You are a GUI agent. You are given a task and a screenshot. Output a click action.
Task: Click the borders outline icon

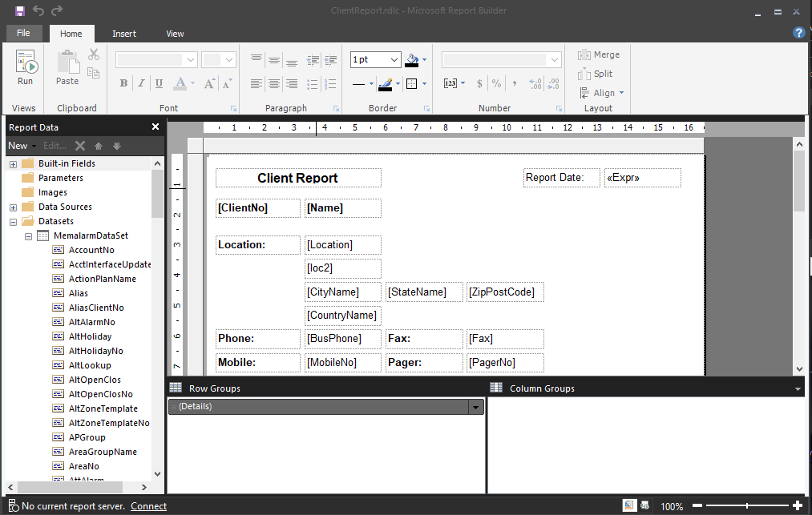click(412, 84)
